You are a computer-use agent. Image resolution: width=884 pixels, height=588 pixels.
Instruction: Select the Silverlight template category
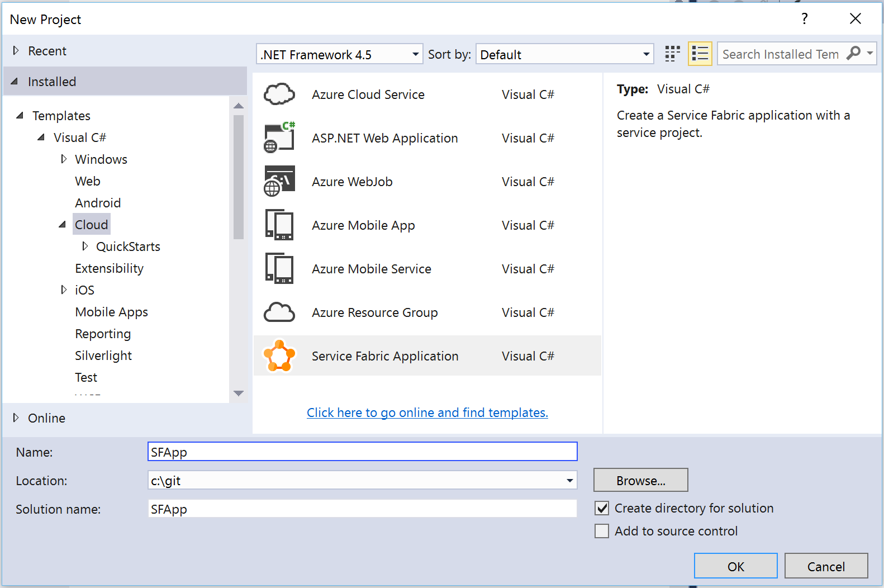[103, 355]
